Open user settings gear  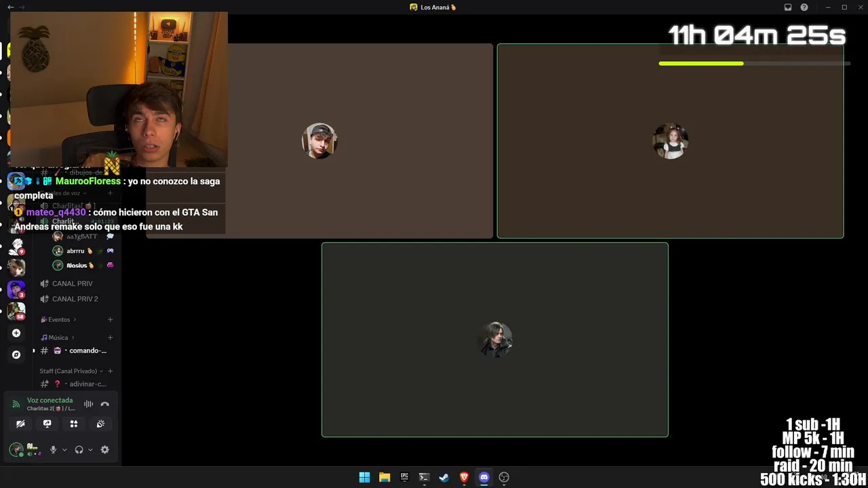(104, 449)
